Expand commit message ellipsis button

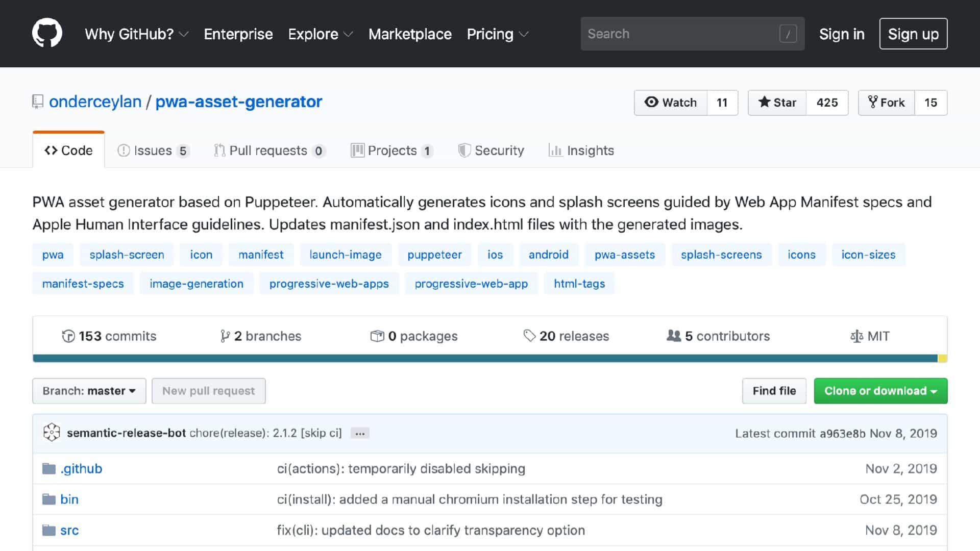[360, 433]
